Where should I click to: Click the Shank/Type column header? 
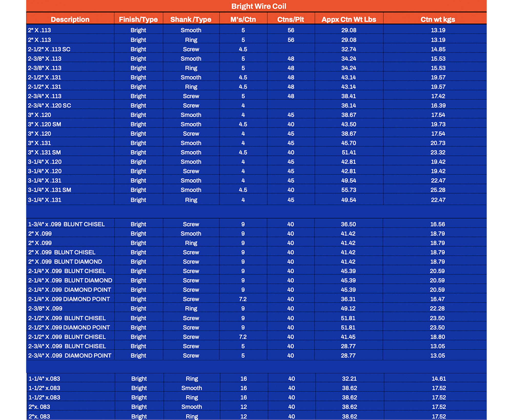tap(191, 19)
